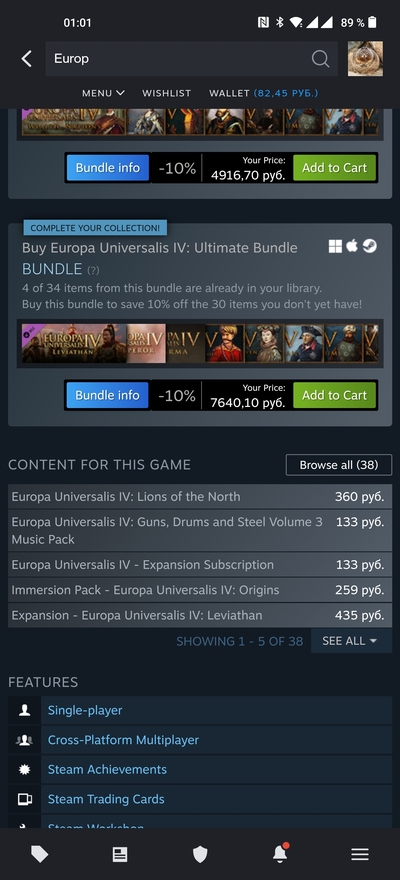Open Lions of the North DLC
The width and height of the screenshot is (400, 880).
[x=200, y=497]
